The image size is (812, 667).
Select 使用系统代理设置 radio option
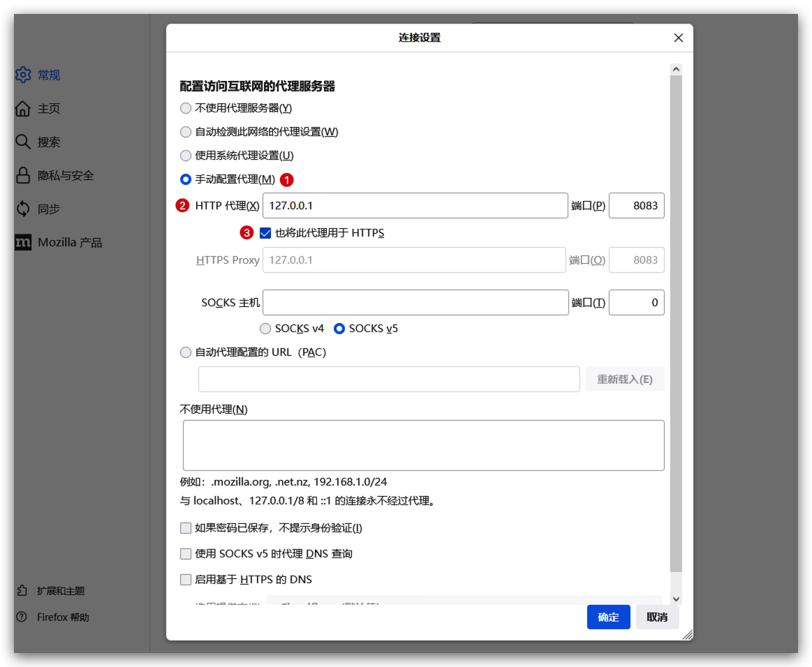pyautogui.click(x=186, y=156)
